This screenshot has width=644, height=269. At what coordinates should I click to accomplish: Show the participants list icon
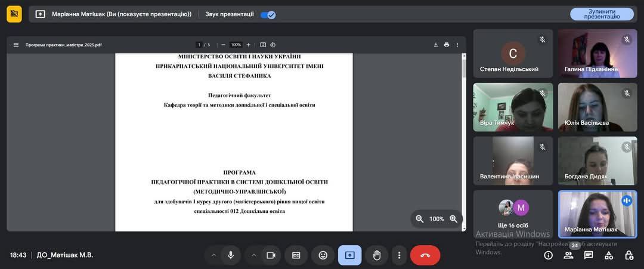[568, 255]
